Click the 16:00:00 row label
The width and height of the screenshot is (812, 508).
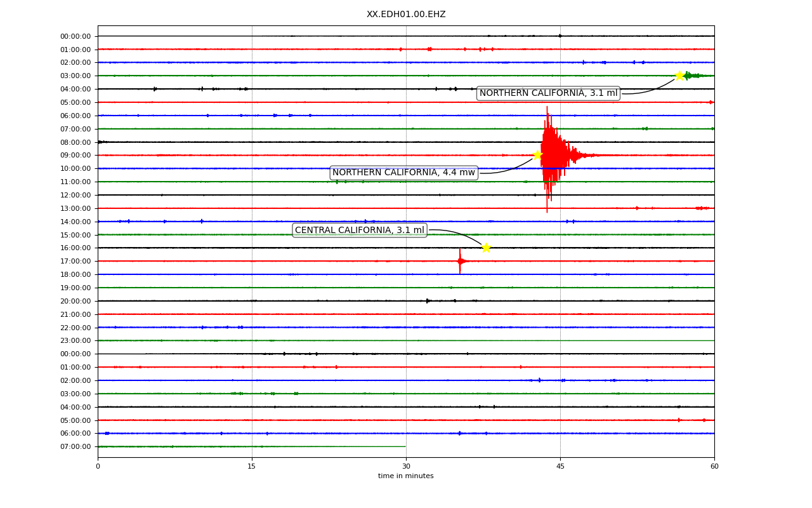tap(75, 248)
